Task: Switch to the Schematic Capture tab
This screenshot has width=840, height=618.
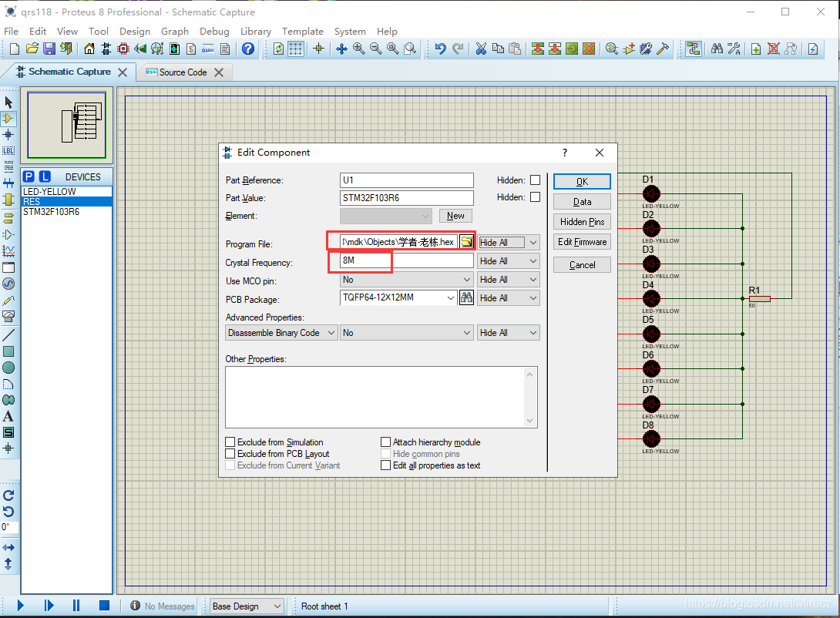Action: (x=69, y=72)
